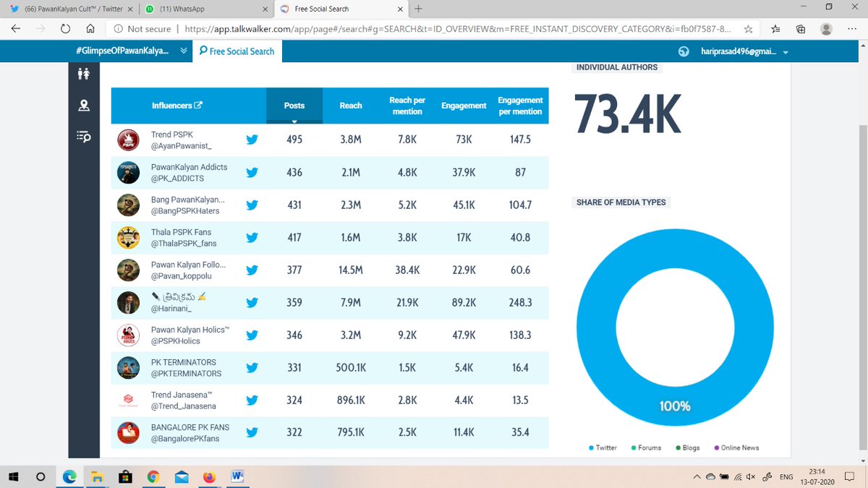Open browser profile avatar icon
This screenshot has height=488, width=868.
(826, 29)
